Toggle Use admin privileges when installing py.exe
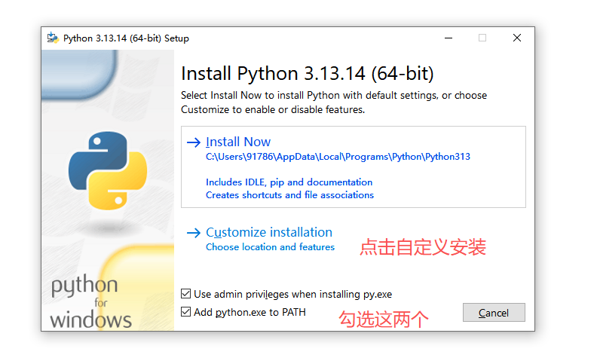Image resolution: width=597 pixels, height=364 pixels. tap(185, 294)
